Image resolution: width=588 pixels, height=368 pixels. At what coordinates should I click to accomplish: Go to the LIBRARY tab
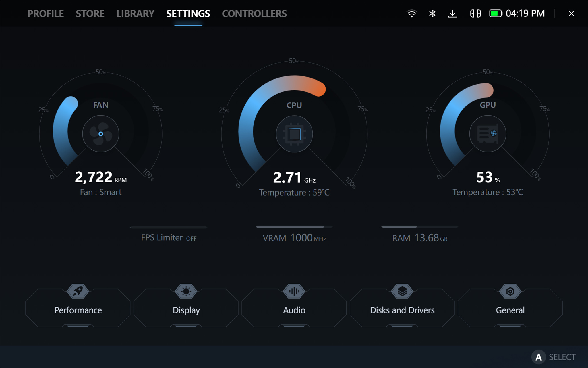click(135, 14)
